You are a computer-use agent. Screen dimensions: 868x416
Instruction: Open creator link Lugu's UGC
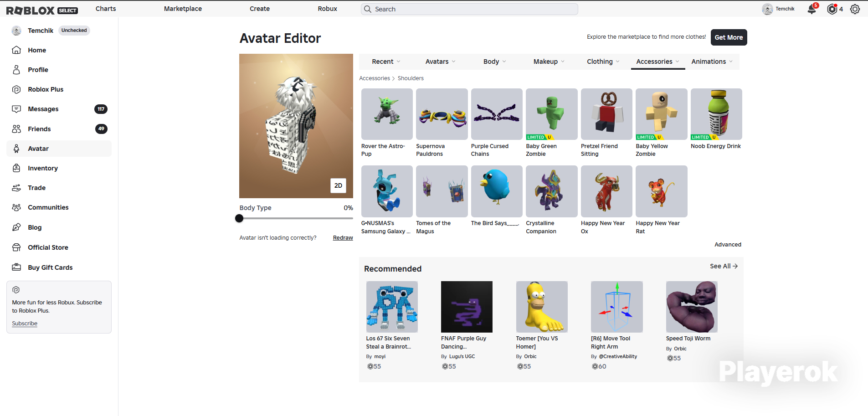462,356
